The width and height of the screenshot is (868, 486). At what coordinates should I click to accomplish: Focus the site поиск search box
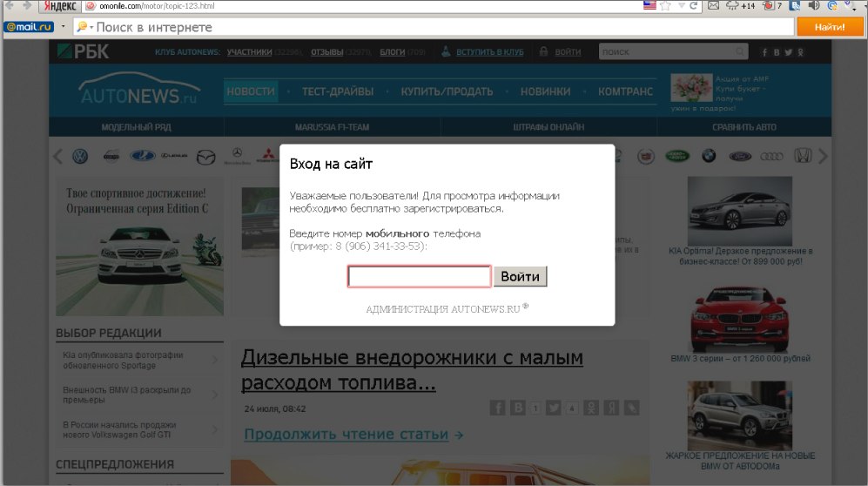[x=673, y=51]
